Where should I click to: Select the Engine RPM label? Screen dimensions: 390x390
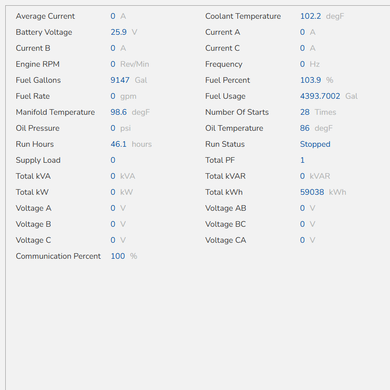tap(38, 64)
